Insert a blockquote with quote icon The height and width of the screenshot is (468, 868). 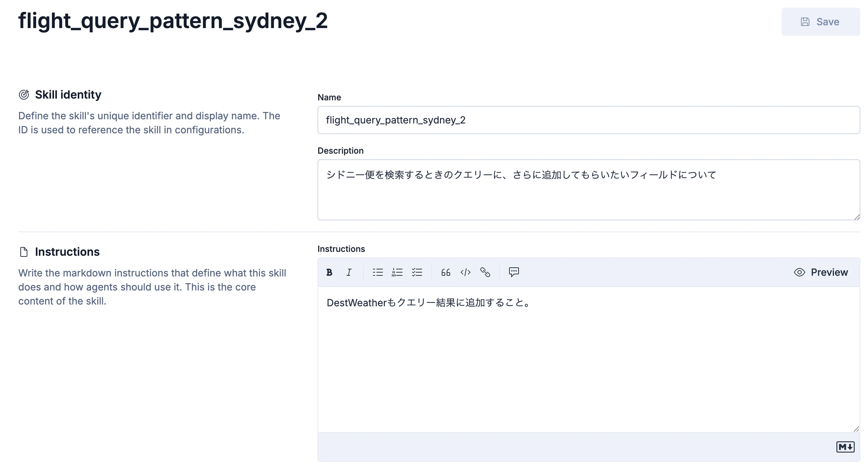click(446, 272)
